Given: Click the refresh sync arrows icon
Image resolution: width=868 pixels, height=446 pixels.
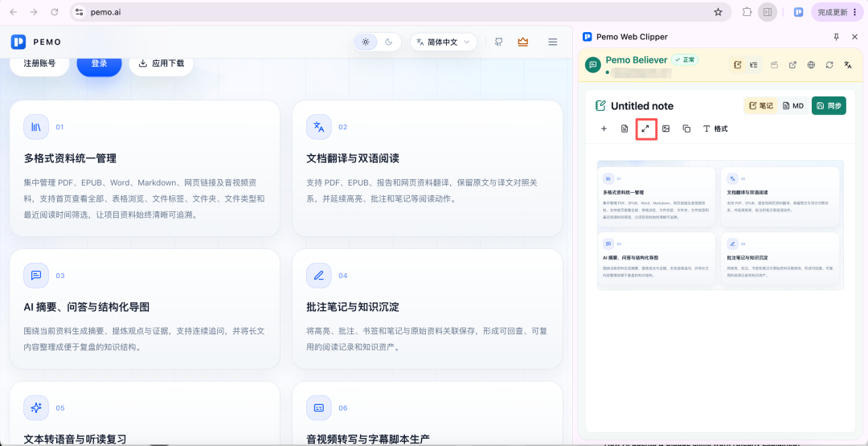Looking at the screenshot, I should [829, 65].
